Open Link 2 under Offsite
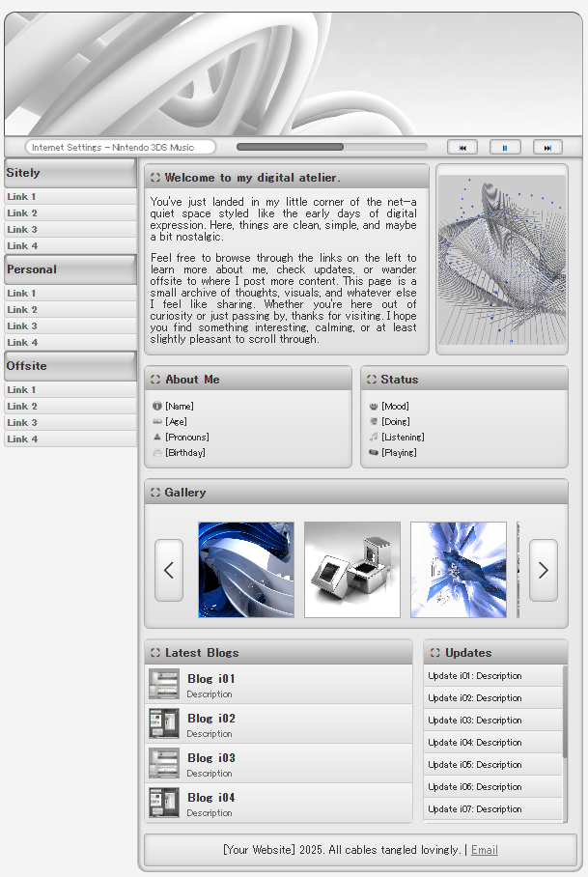 tap(70, 406)
